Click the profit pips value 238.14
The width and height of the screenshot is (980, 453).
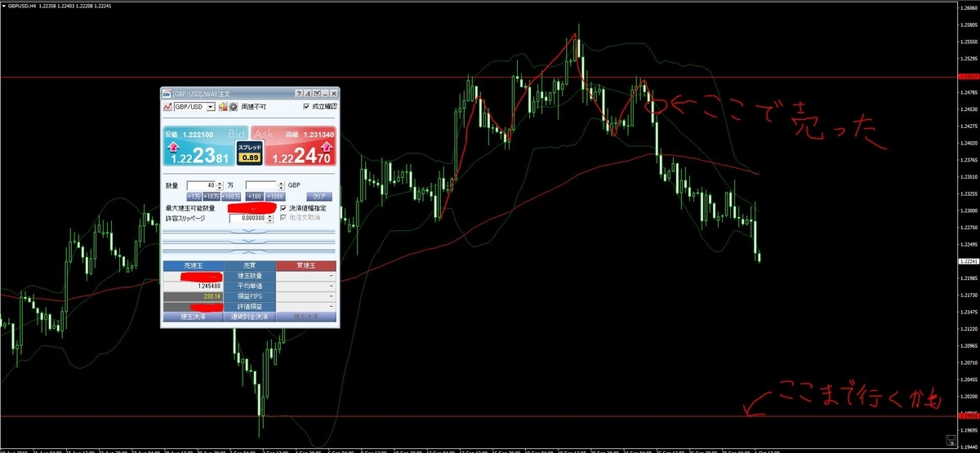pyautogui.click(x=212, y=296)
